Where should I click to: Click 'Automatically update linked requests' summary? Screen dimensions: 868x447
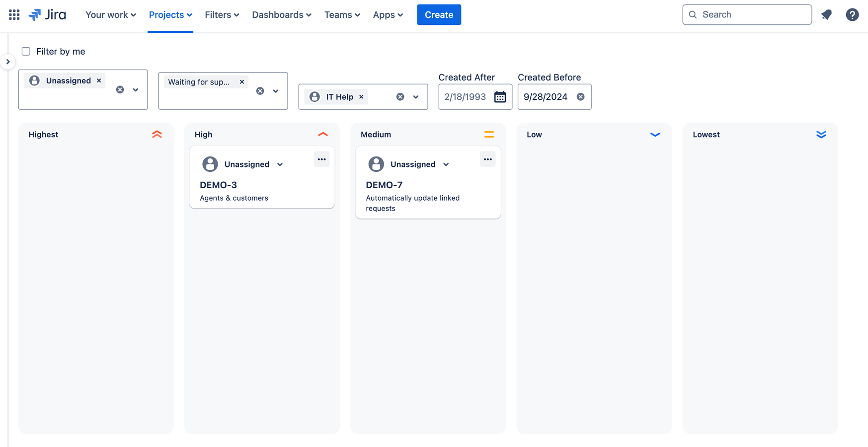click(413, 203)
